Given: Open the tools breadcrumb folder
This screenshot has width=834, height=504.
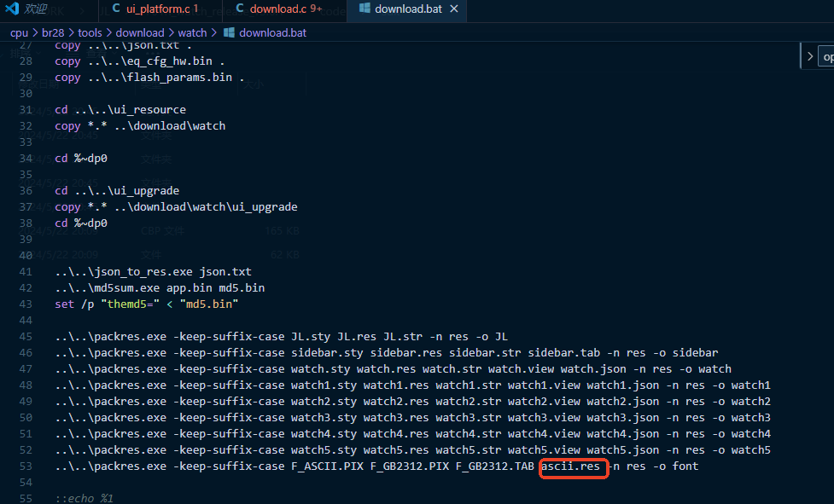Looking at the screenshot, I should pos(90,33).
